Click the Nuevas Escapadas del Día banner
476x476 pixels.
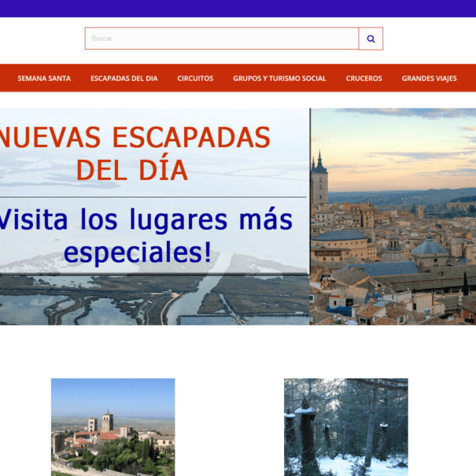coord(154,216)
